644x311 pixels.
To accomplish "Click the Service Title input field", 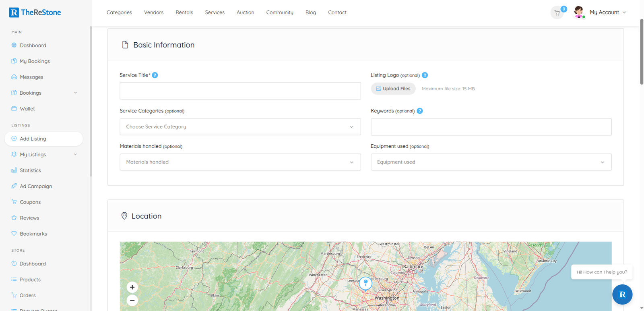I will (240, 91).
